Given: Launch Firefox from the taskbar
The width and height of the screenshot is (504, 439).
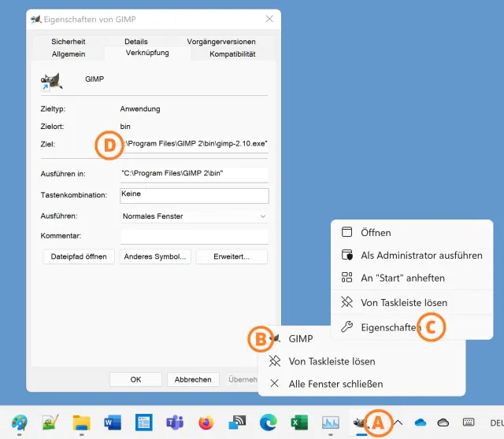Looking at the screenshot, I should pos(206,423).
